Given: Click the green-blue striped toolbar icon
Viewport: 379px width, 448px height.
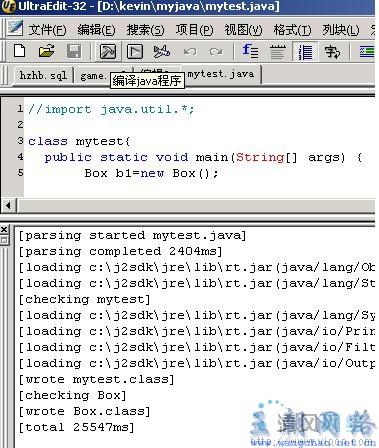Looking at the screenshot, I should coord(367,52).
